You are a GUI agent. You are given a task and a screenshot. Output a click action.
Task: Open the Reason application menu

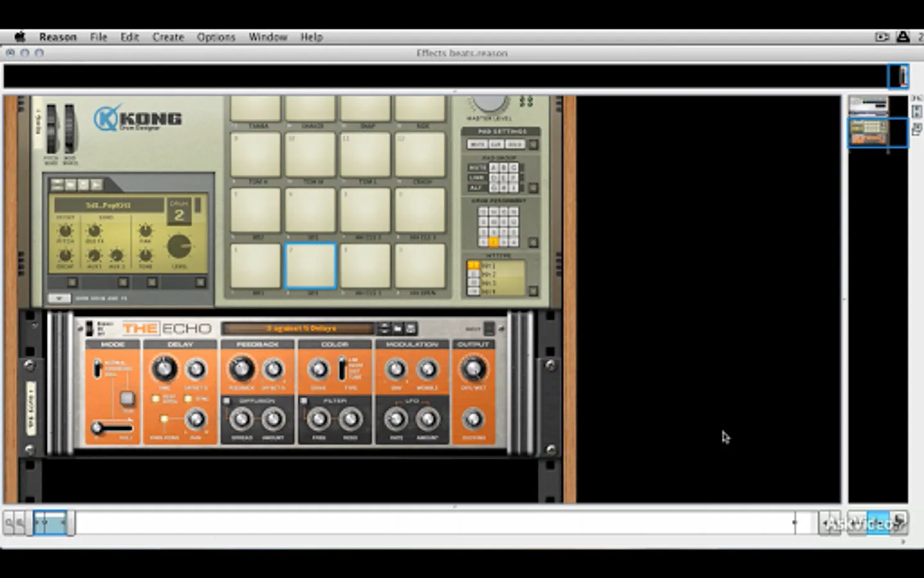[58, 37]
